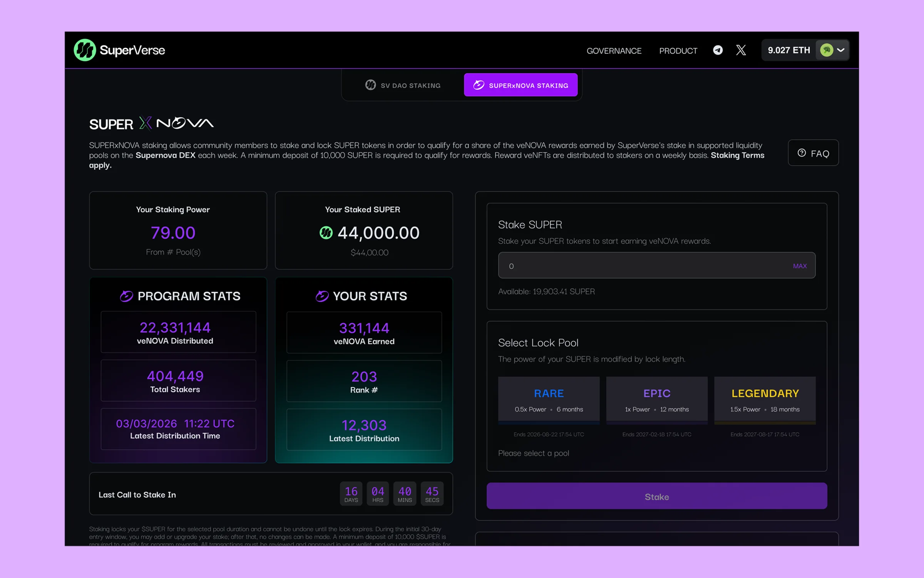This screenshot has width=924, height=578.
Task: Expand the wallet account chevron
Action: click(x=841, y=50)
